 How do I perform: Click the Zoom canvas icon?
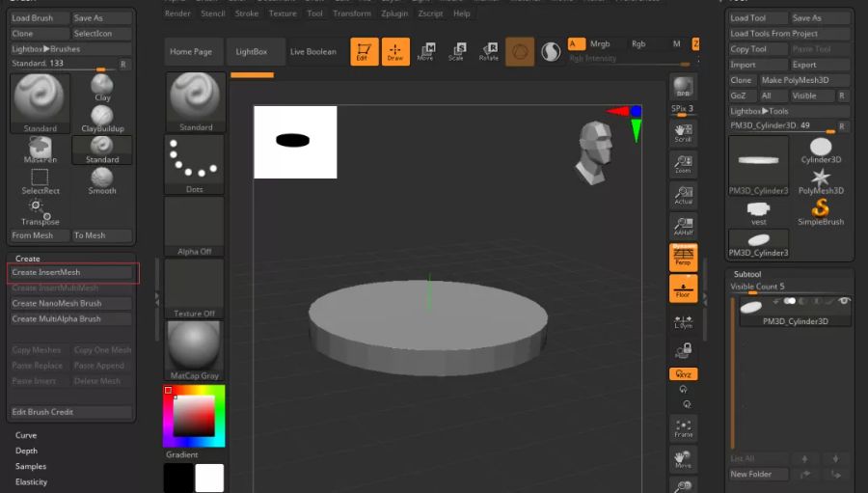click(683, 164)
